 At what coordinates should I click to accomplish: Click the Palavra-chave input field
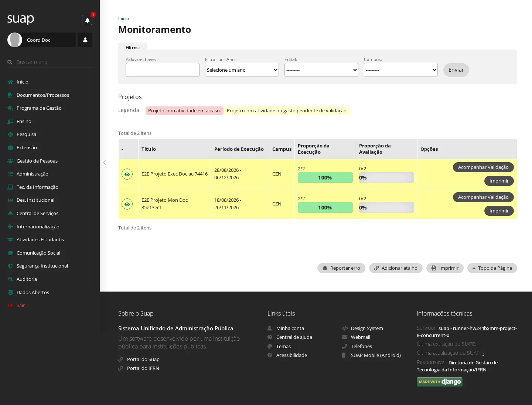coord(163,70)
